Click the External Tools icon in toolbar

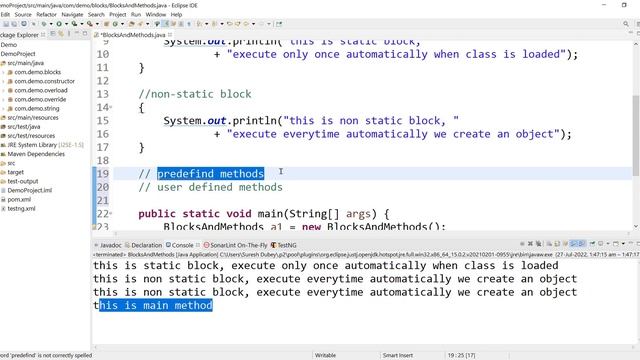(x=90, y=24)
